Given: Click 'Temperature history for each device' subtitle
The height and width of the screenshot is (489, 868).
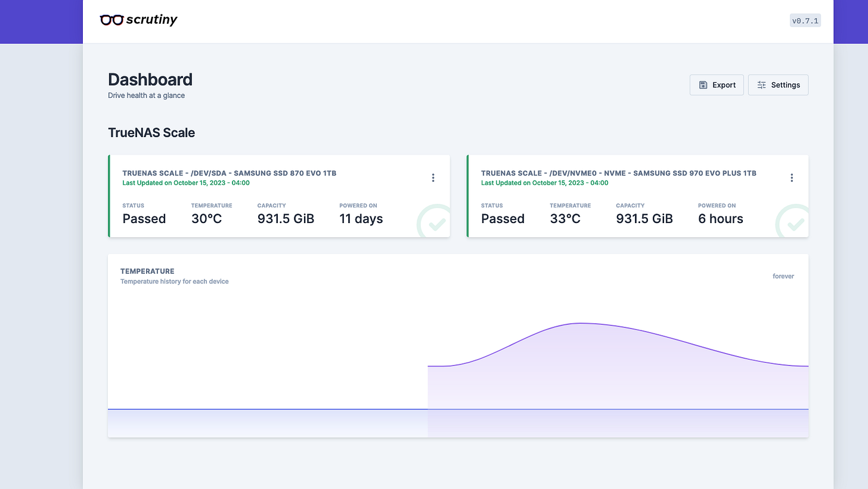Looking at the screenshot, I should (175, 281).
